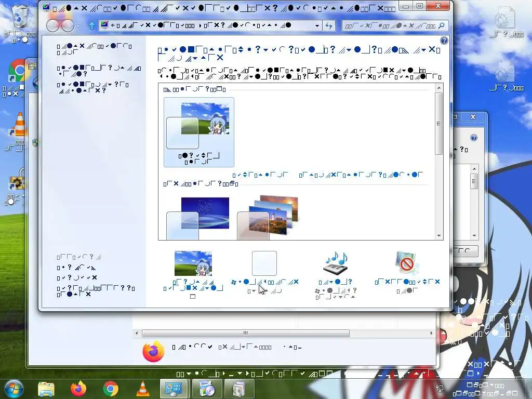Open the address bar history dropdown arrow

pyautogui.click(x=317, y=25)
